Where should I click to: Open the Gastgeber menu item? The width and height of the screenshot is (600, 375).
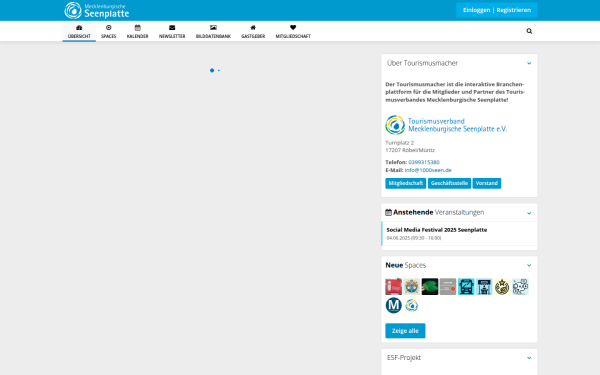tap(253, 31)
